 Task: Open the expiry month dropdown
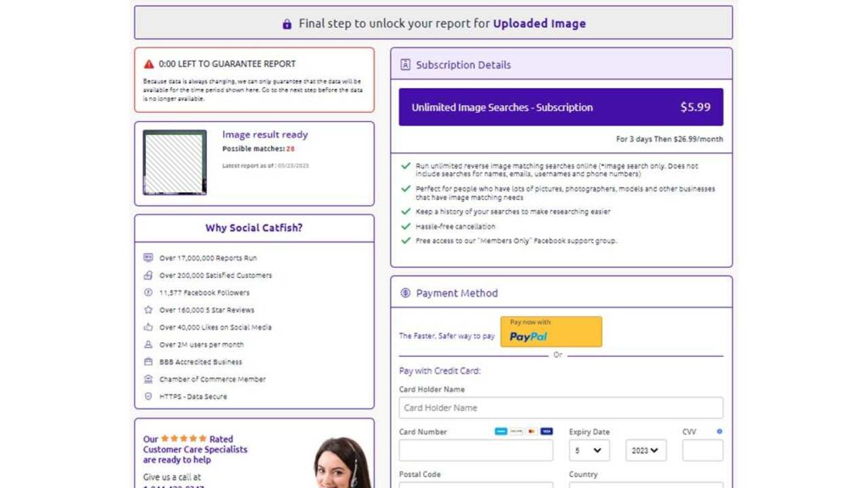[x=589, y=451]
